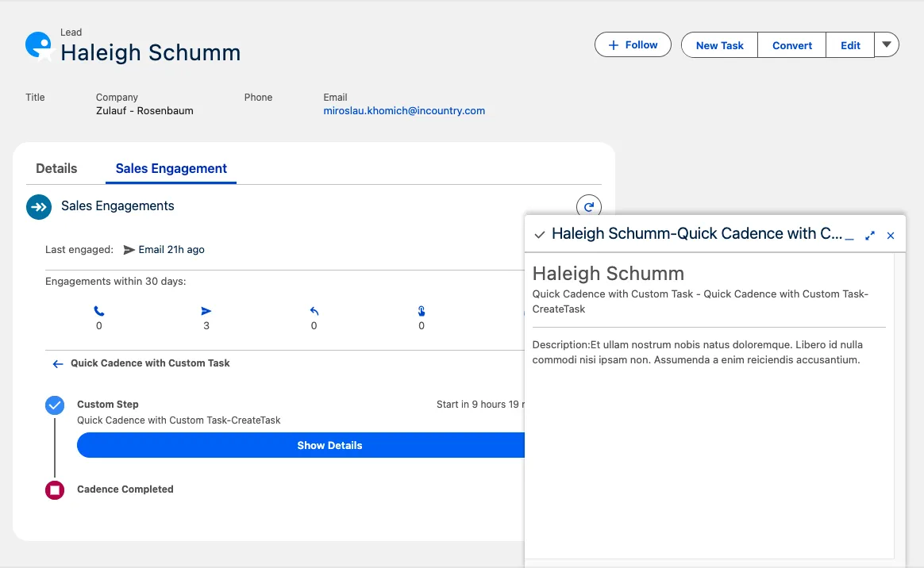Screen dimensions: 924x568
Task: Select the Sales Engagement tab
Action: pyautogui.click(x=171, y=168)
